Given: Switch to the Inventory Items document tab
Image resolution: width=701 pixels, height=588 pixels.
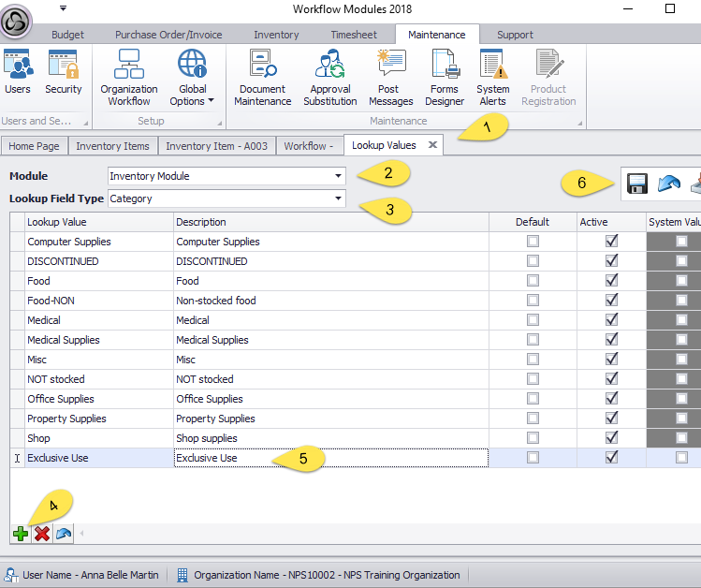Looking at the screenshot, I should coord(112,146).
